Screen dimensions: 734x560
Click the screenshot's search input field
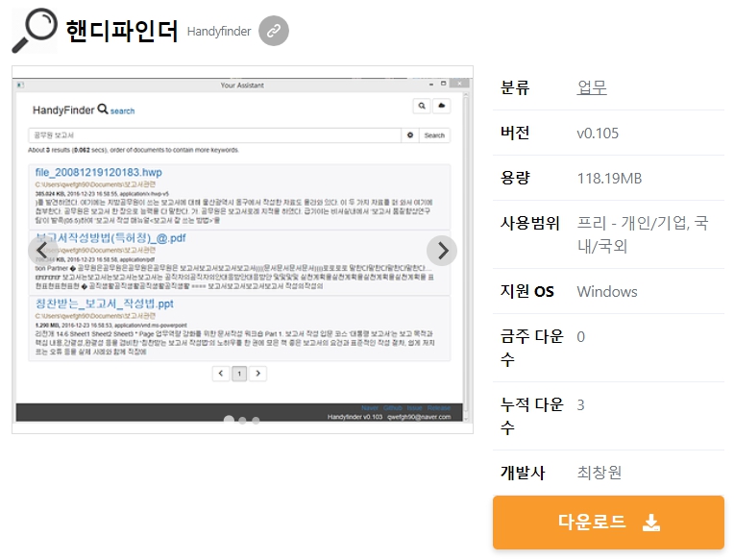(215, 135)
